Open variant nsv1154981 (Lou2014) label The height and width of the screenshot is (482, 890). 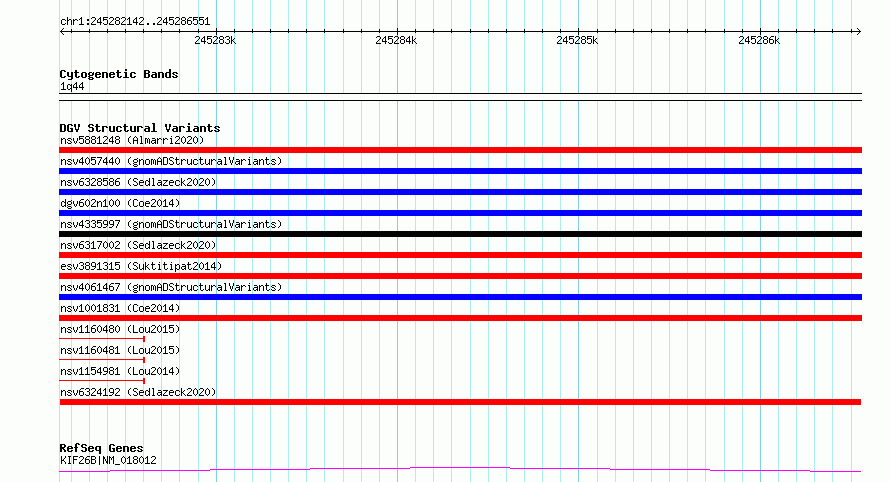pos(120,371)
